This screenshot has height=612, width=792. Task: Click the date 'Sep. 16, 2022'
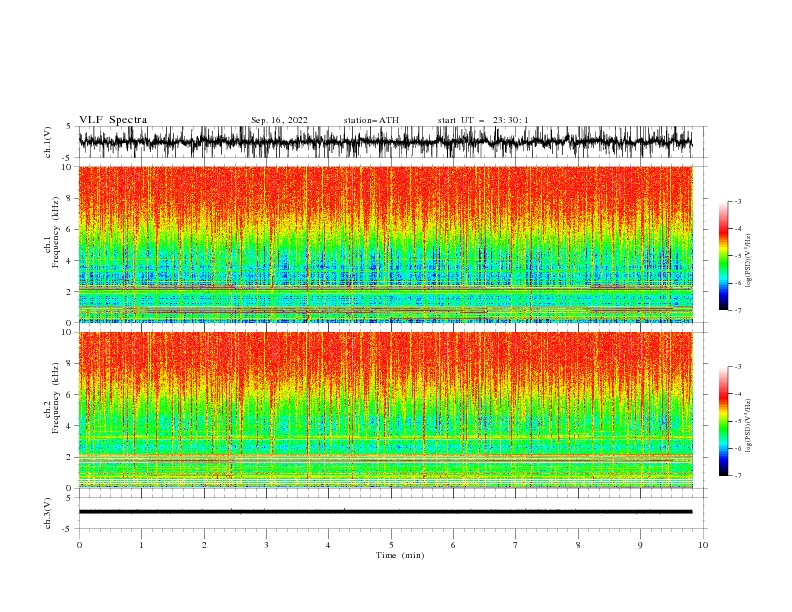click(279, 120)
